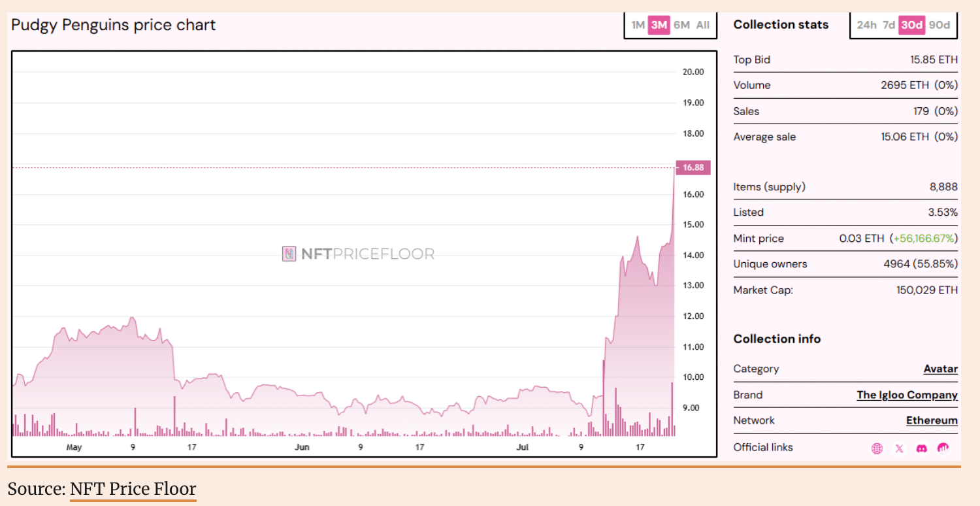Screen dimensions: 980x506
Task: Select 30d collection stats period
Action: (911, 25)
